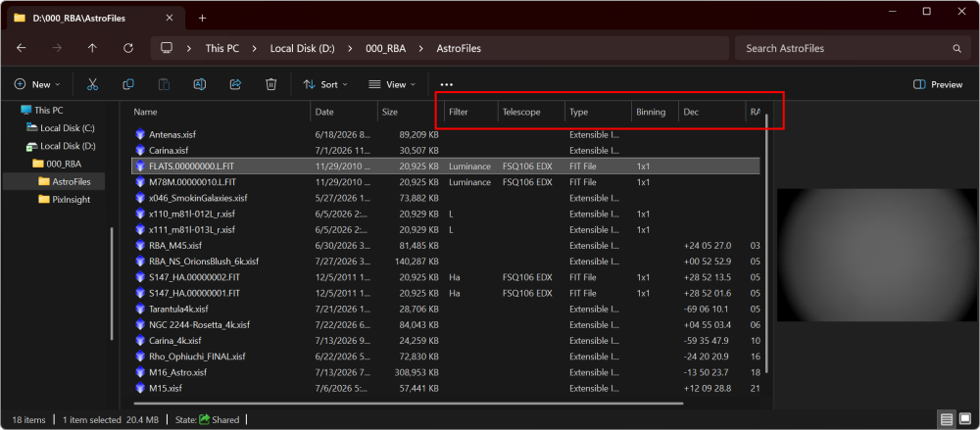Click the file icon of Carina.xisf

[x=140, y=150]
